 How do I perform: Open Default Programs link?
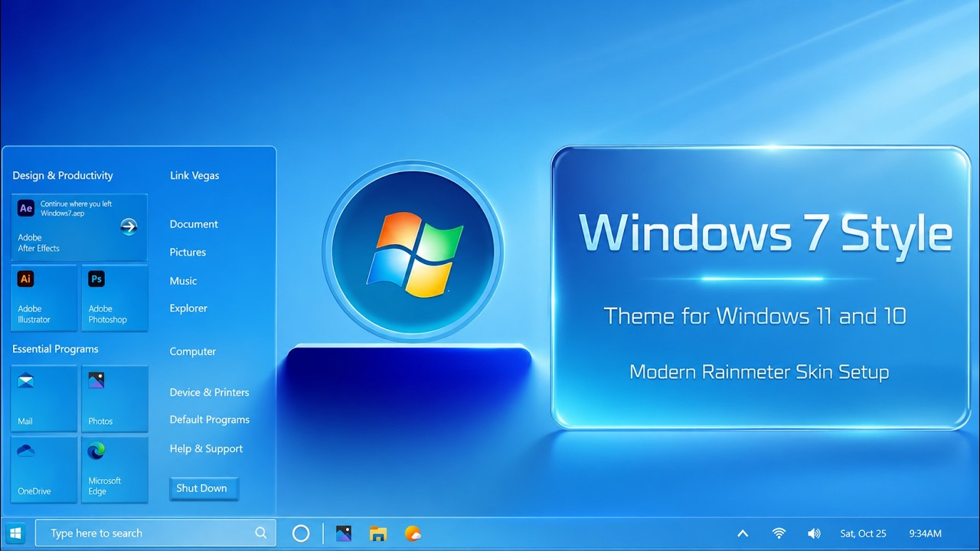209,419
